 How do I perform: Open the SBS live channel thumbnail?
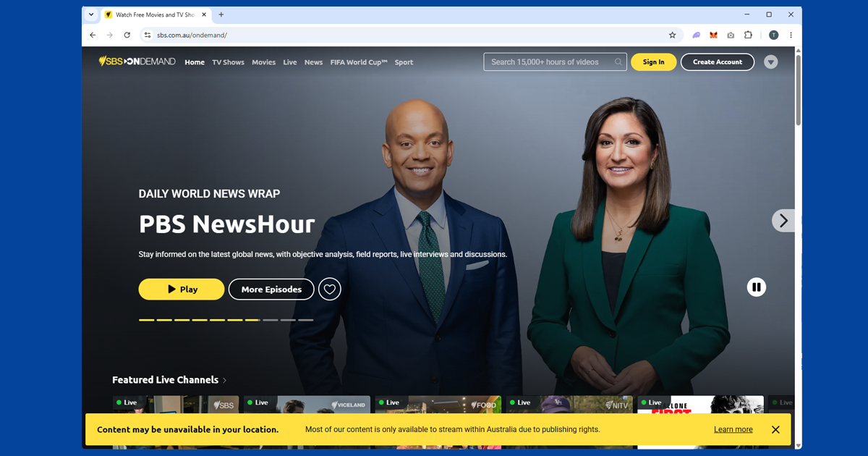(x=176, y=405)
